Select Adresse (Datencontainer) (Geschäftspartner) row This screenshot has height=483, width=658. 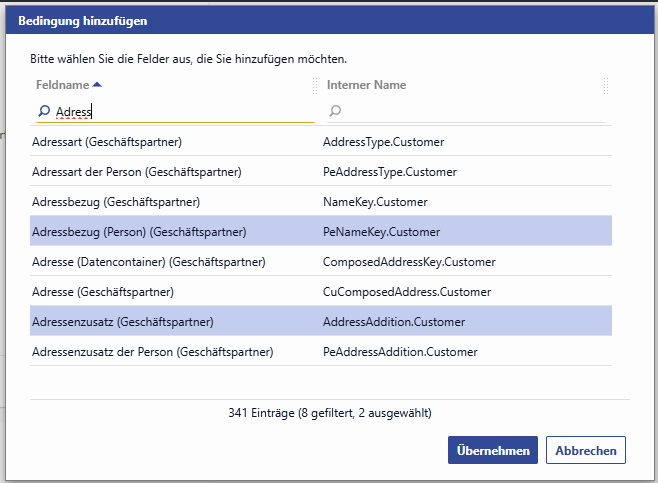click(x=321, y=262)
